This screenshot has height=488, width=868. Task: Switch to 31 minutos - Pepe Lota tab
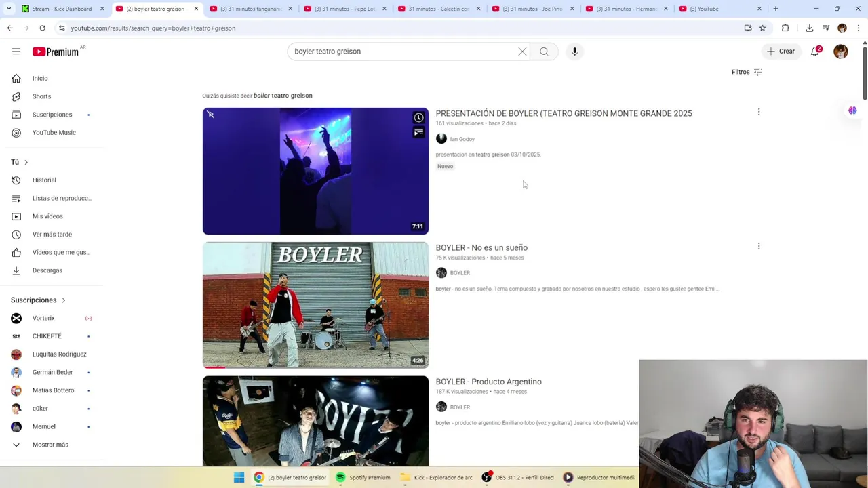point(344,9)
